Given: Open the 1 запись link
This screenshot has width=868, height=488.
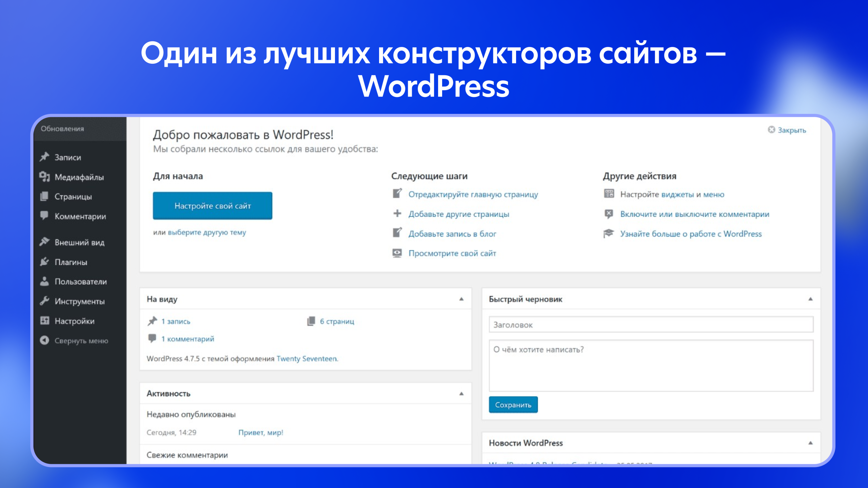Looking at the screenshot, I should tap(176, 321).
